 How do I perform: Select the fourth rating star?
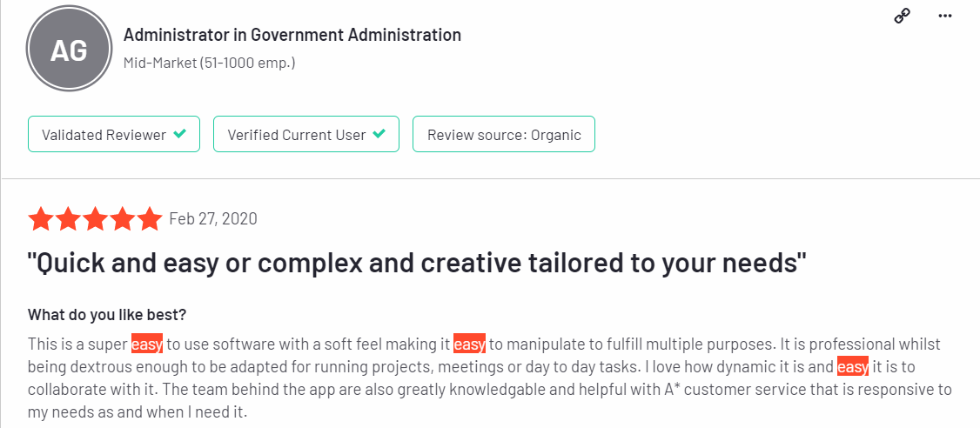tap(123, 219)
